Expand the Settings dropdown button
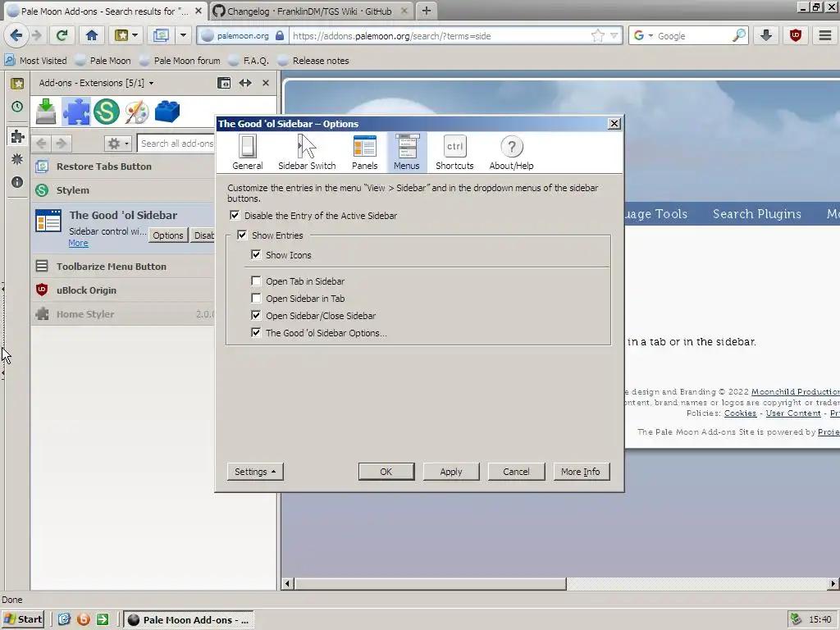 255,472
